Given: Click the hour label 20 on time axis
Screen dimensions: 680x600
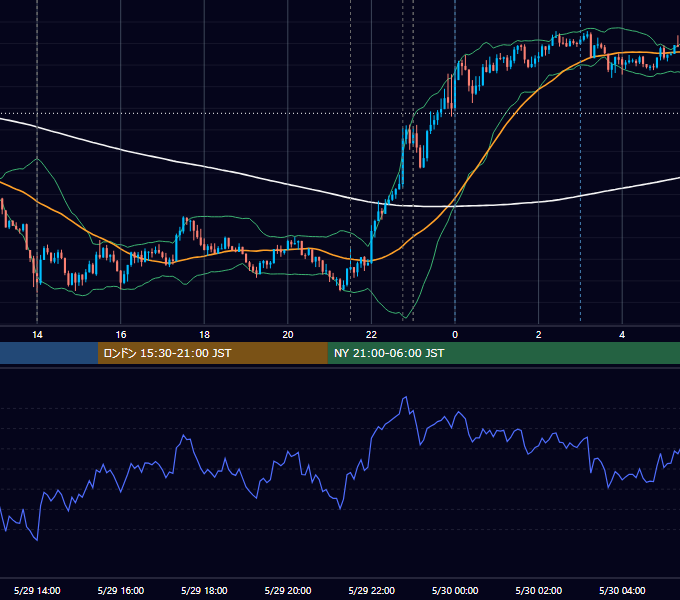Looking at the screenshot, I should point(288,335).
